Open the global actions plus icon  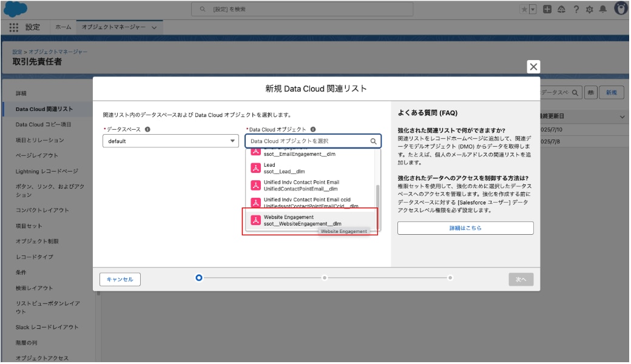pyautogui.click(x=548, y=9)
